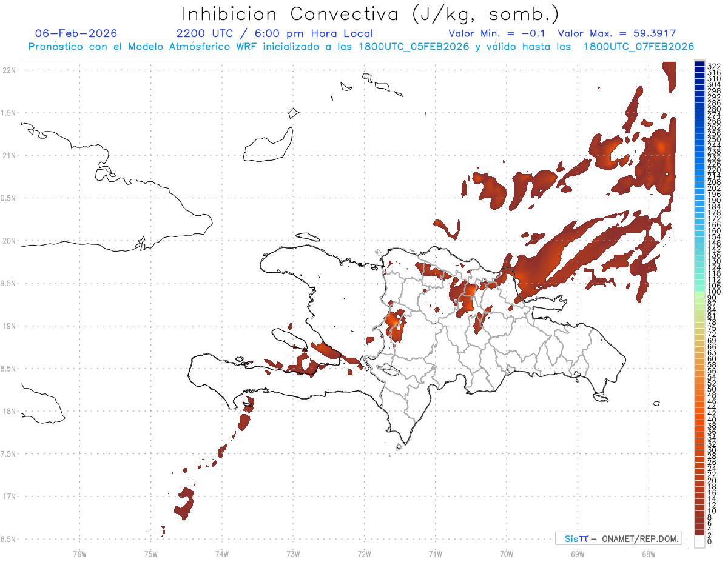Click the '68W' longitude label
The height and width of the screenshot is (562, 728).
pos(648,554)
